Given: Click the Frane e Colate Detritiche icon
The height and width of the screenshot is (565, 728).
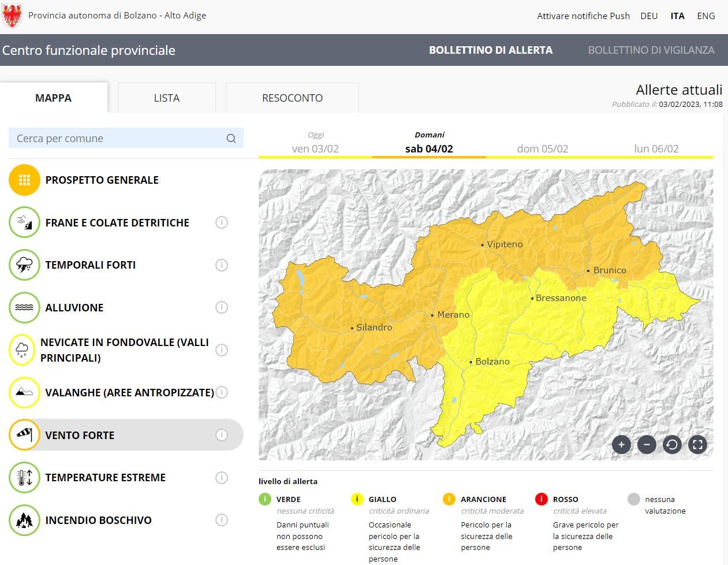Looking at the screenshot, I should coord(24,223).
